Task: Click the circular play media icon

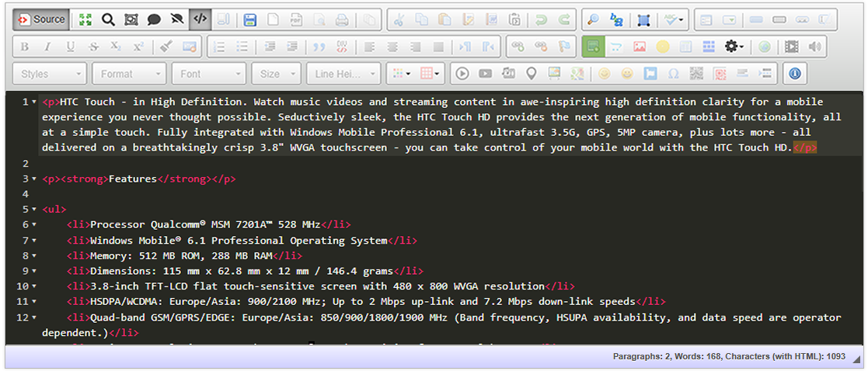Action: coord(463,74)
